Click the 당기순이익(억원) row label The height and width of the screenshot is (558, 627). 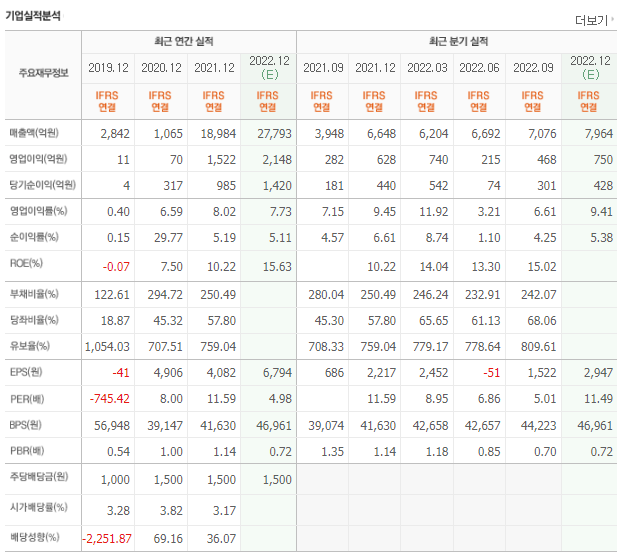point(42,185)
